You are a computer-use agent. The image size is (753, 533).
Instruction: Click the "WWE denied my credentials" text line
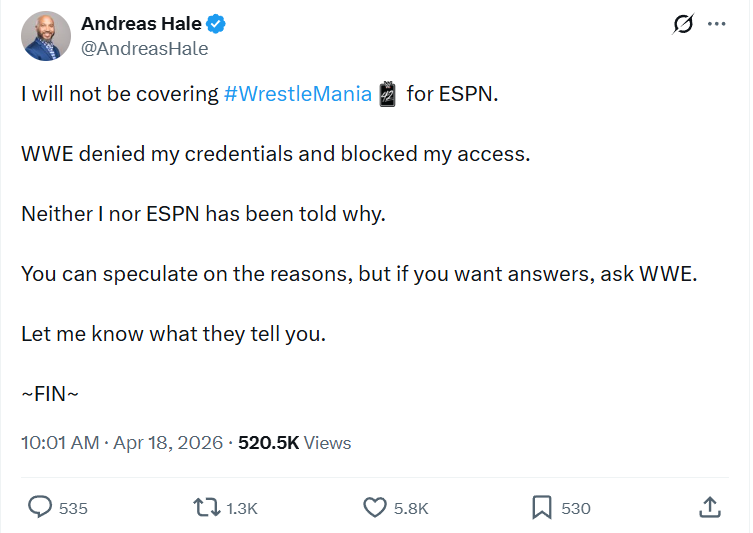pos(275,154)
